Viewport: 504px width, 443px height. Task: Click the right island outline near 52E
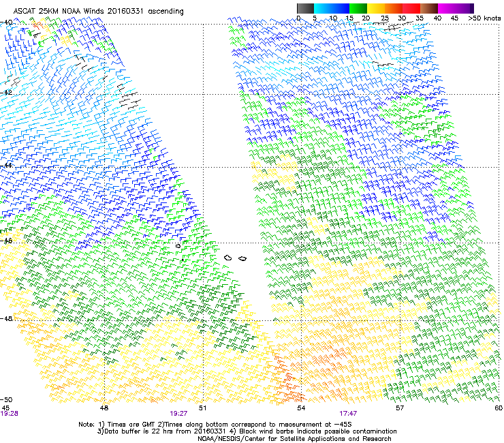click(x=242, y=258)
